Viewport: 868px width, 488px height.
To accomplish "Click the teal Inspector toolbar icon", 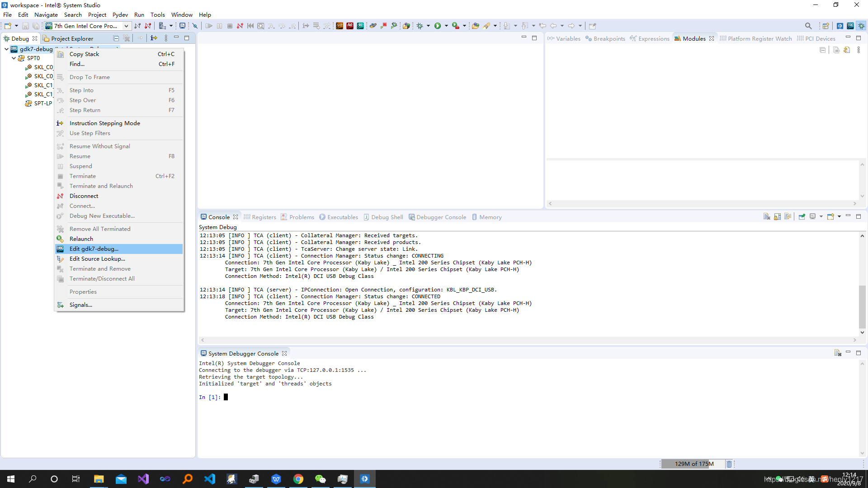I will [x=360, y=26].
